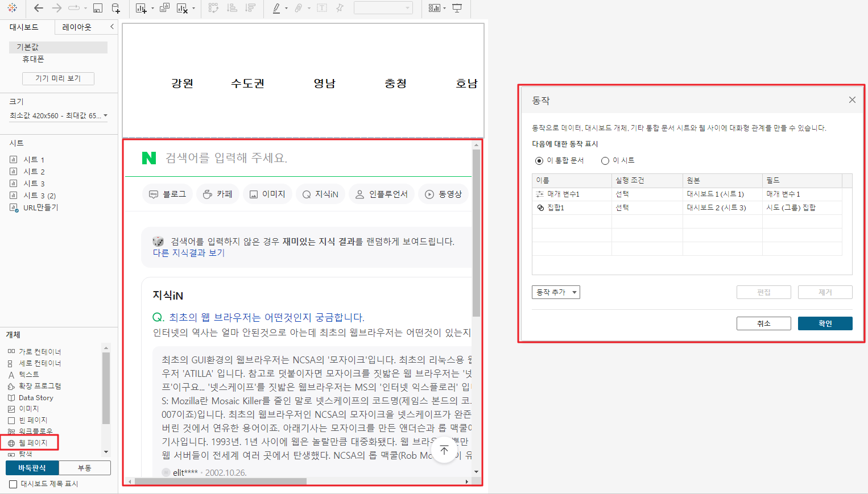This screenshot has height=494, width=868.
Task: Switch to the 대시보드 tab
Action: click(x=24, y=27)
